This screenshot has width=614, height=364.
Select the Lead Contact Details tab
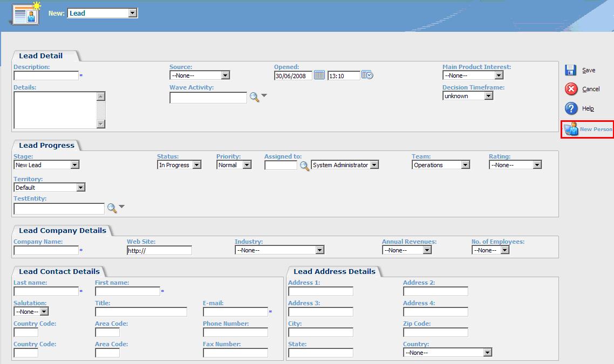click(59, 271)
